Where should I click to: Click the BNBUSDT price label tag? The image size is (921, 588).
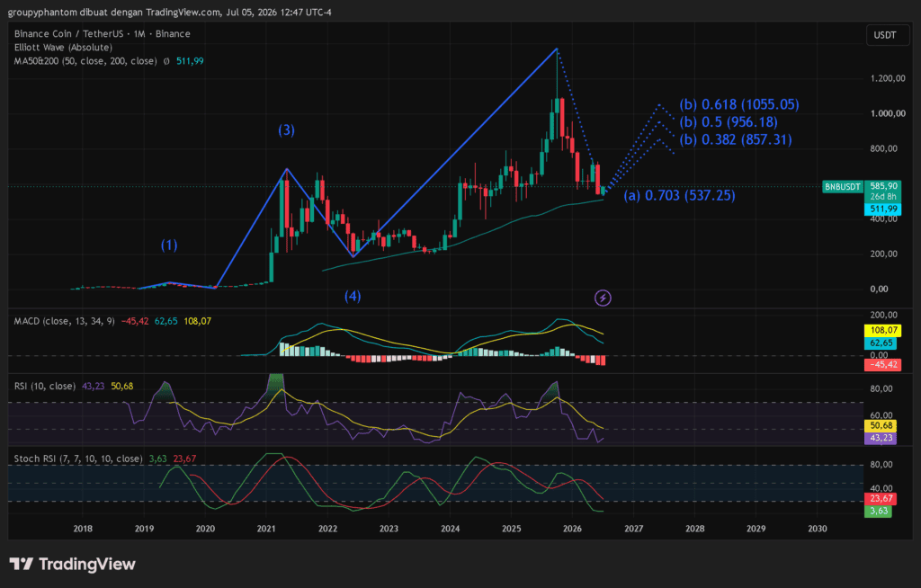point(842,187)
